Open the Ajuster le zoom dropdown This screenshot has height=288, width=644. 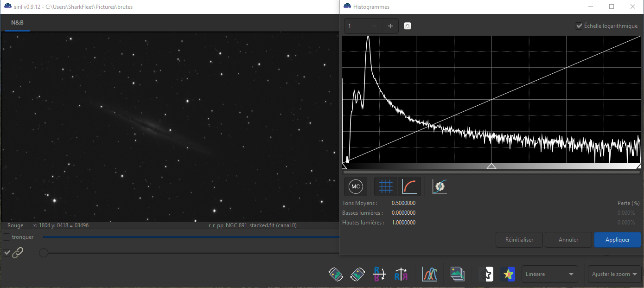click(x=615, y=274)
